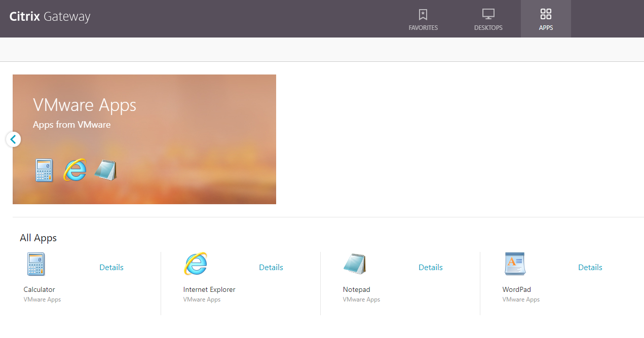
Task: Launch Notepad from All Apps icon
Action: pos(355,264)
